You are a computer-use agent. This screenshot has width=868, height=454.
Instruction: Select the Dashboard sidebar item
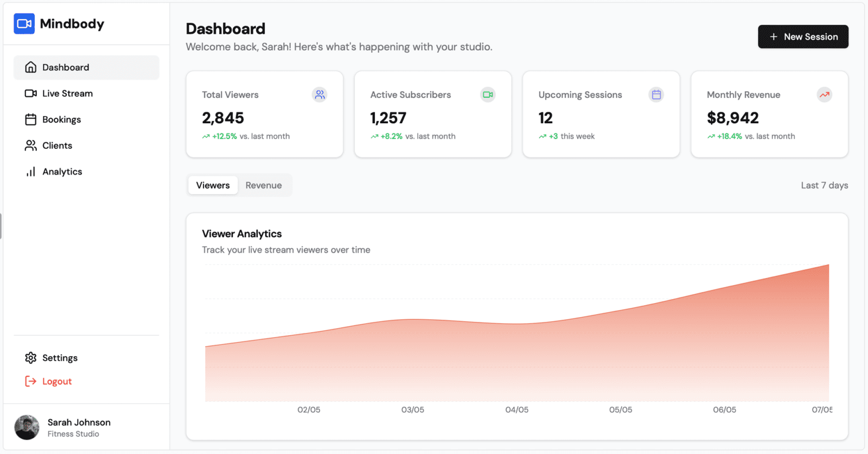[x=66, y=67]
